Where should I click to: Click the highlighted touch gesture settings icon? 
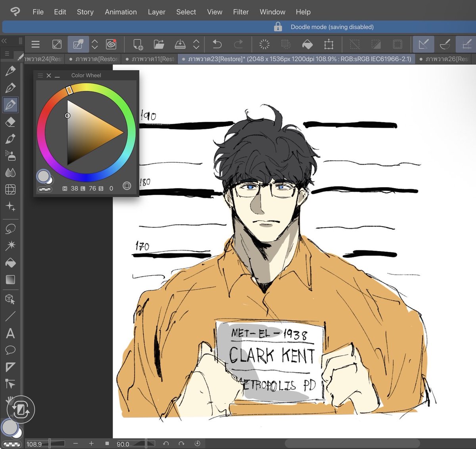78,44
